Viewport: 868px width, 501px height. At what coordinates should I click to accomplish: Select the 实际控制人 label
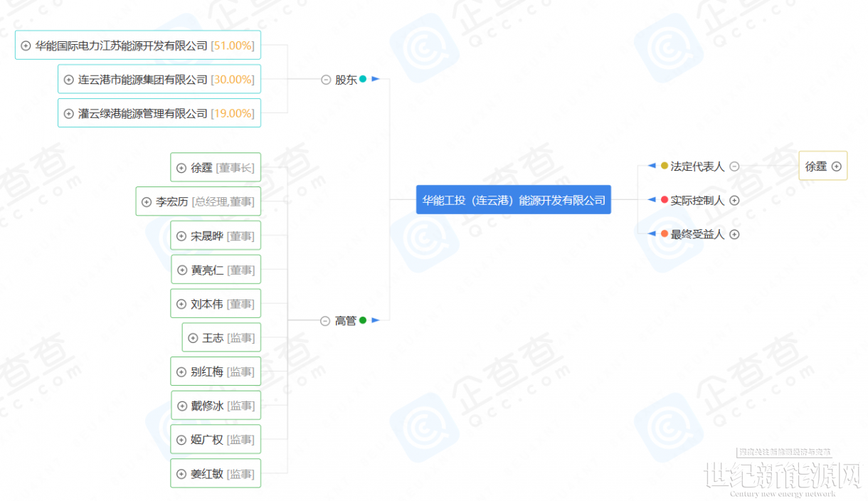coord(697,201)
